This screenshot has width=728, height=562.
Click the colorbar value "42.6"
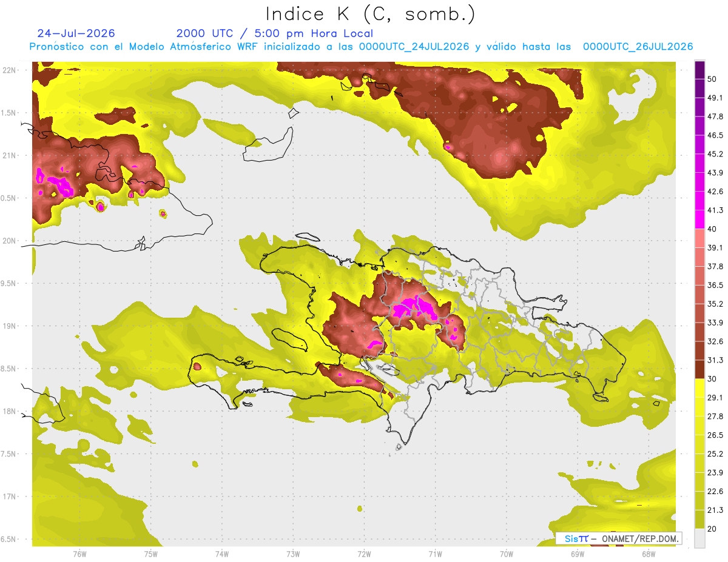[715, 192]
